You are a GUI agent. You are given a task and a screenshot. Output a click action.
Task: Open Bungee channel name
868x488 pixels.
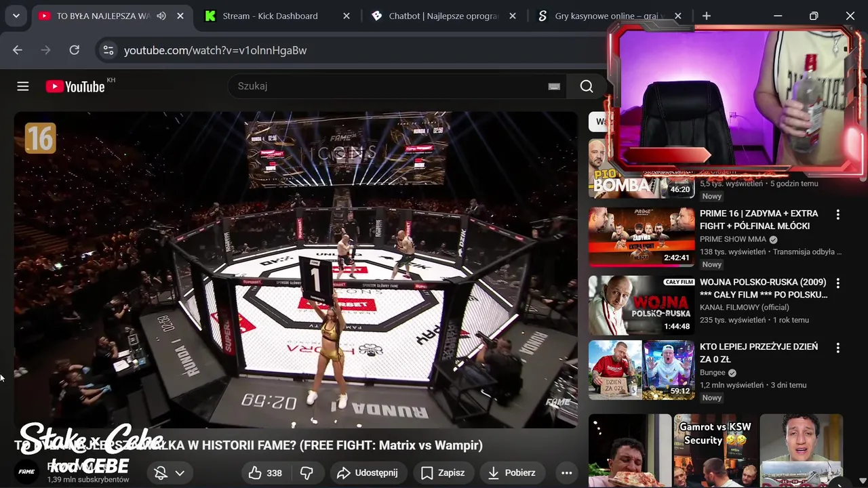click(713, 372)
